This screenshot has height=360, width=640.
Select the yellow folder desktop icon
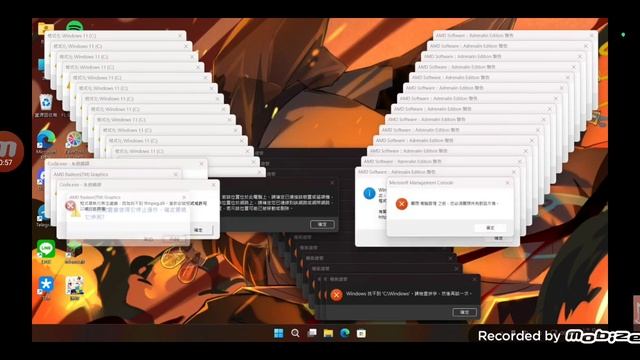[44, 28]
